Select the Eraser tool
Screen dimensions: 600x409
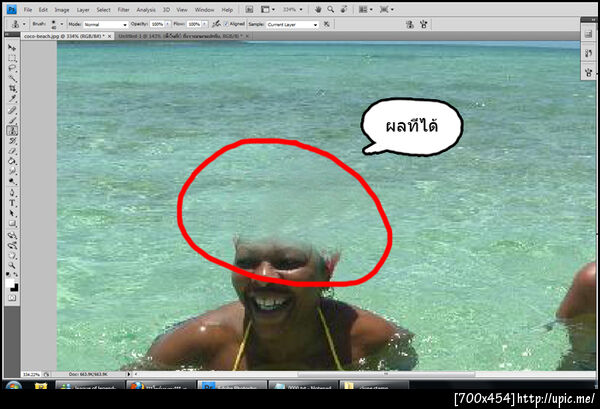tap(12, 152)
